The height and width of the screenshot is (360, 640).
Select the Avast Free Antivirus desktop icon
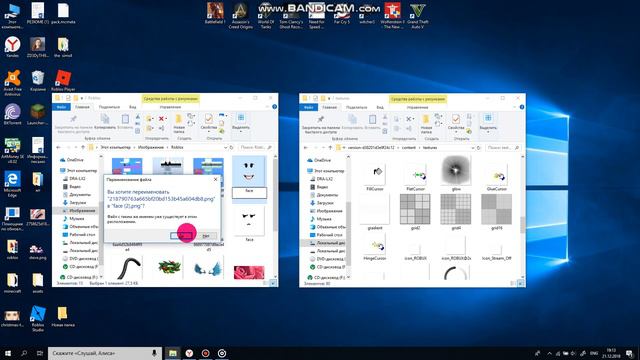[x=12, y=83]
